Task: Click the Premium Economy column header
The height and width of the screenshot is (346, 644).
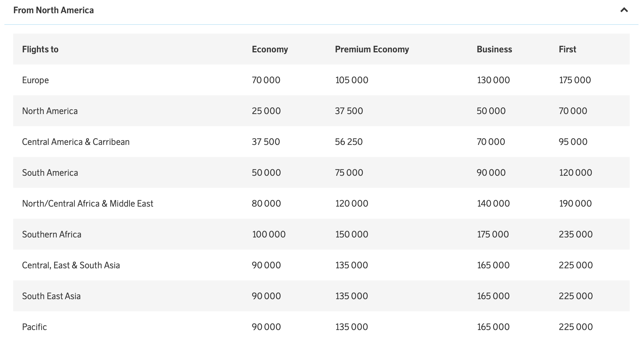Action: [x=372, y=49]
